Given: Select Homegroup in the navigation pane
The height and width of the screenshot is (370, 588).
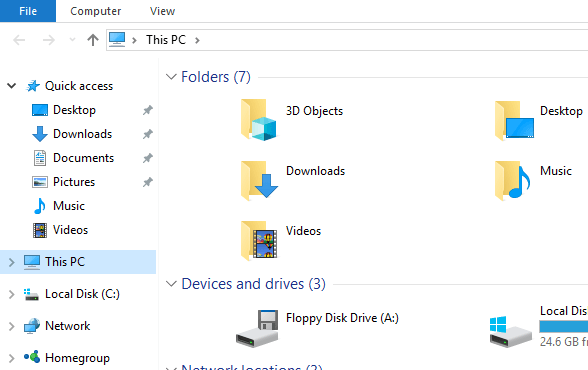Looking at the screenshot, I should (77, 358).
